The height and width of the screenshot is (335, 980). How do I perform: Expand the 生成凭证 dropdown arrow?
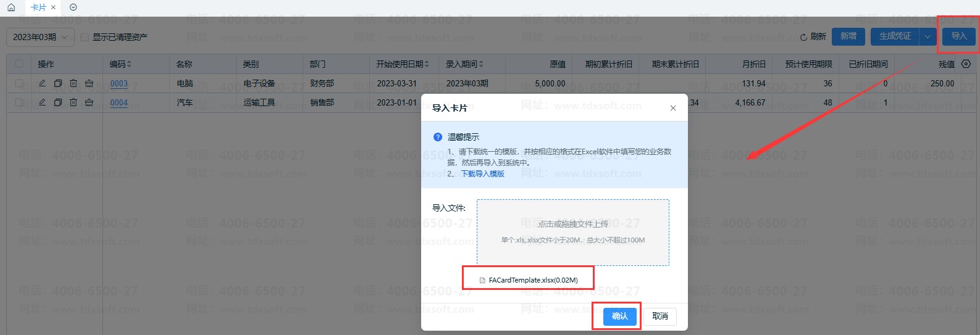pos(928,37)
